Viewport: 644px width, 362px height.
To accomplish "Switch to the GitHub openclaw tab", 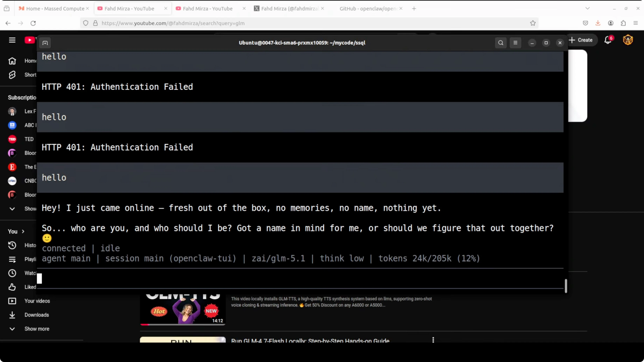I will (367, 9).
